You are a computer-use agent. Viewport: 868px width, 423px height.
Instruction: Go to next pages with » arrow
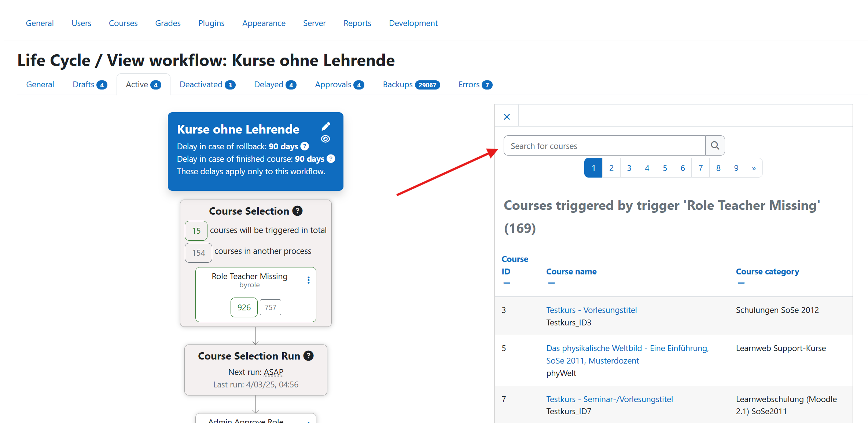[754, 168]
